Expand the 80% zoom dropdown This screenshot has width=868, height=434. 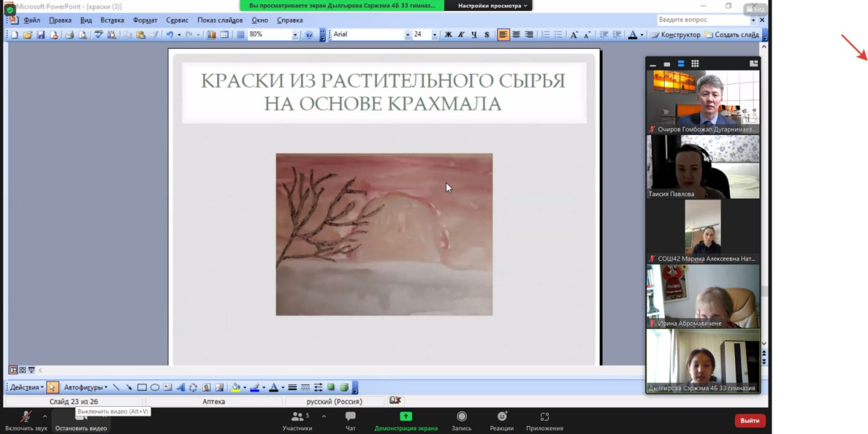tap(295, 35)
